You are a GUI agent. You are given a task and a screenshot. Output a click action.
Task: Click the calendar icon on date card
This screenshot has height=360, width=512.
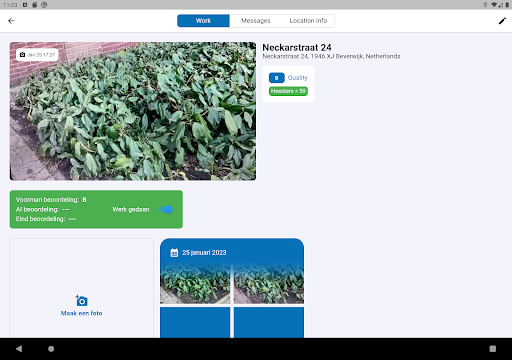(x=174, y=253)
